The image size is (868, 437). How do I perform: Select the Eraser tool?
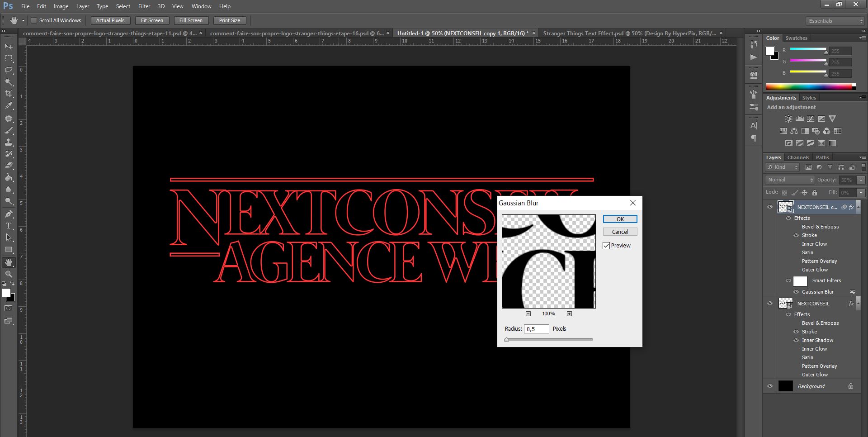(x=9, y=166)
